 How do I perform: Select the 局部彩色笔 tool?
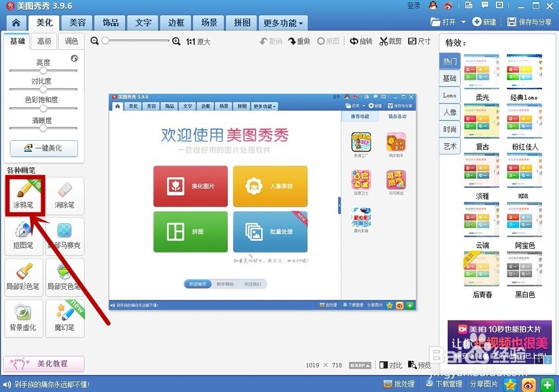(x=24, y=278)
